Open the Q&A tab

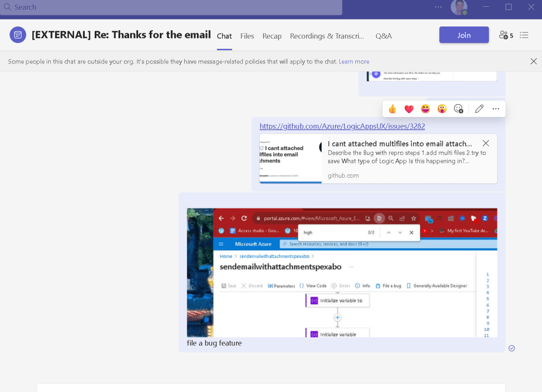click(384, 36)
